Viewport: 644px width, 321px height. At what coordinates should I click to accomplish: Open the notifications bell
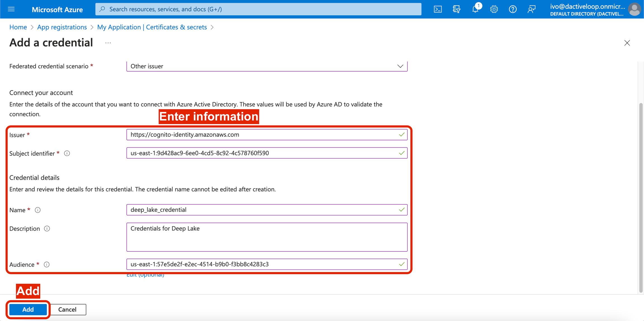click(x=475, y=9)
